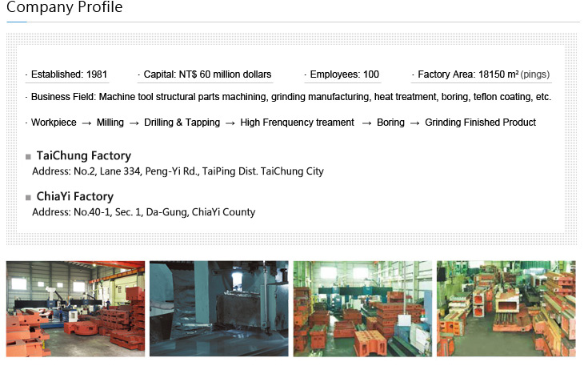588x374 pixels.
Task: Click the square bullet beside TaiChung Factory
Action: pyautogui.click(x=28, y=157)
